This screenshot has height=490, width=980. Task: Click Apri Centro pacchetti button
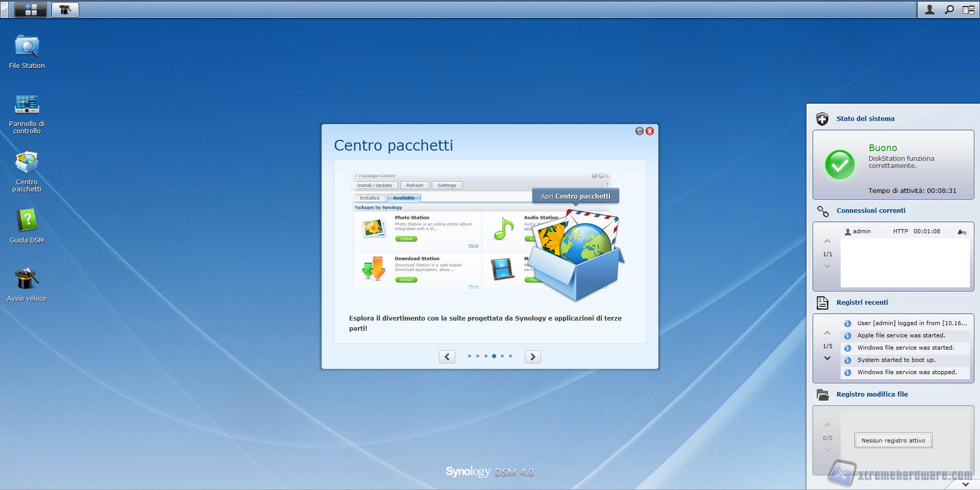tap(575, 196)
